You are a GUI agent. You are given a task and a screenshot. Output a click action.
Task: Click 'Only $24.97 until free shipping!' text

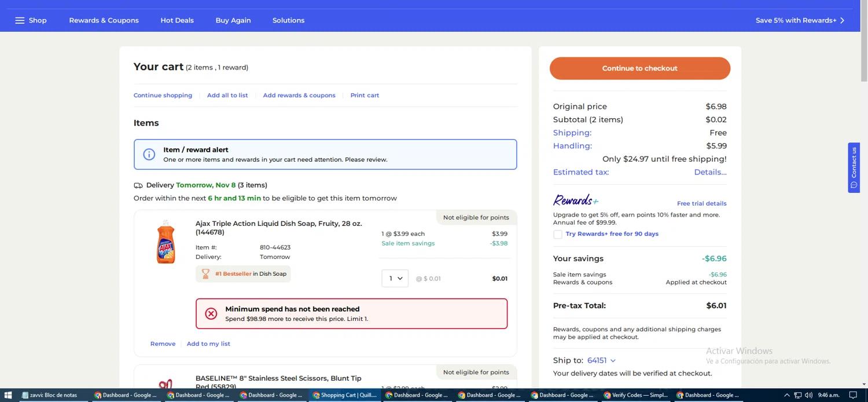(664, 159)
